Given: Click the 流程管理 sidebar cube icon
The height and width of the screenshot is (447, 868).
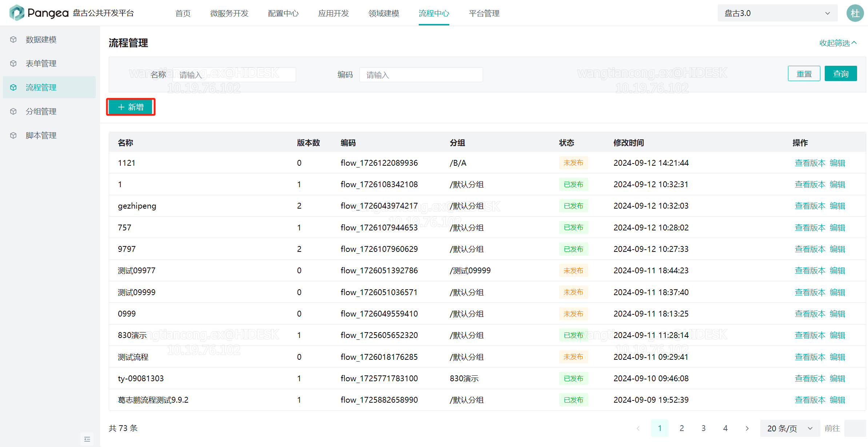Looking at the screenshot, I should [13, 88].
